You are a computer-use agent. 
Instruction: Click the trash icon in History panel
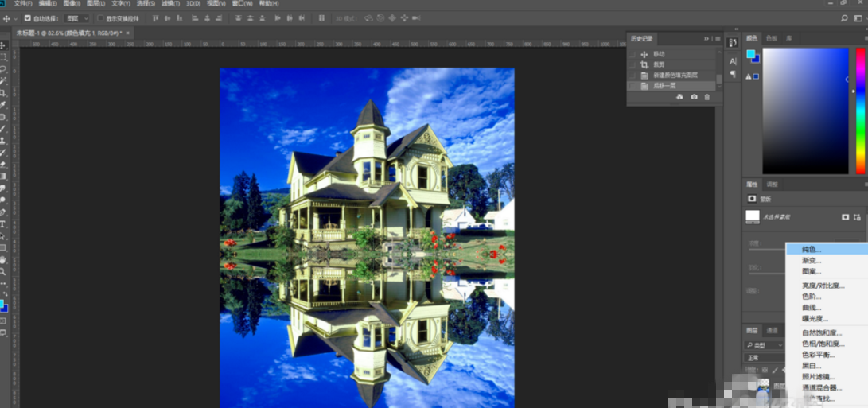[x=707, y=97]
